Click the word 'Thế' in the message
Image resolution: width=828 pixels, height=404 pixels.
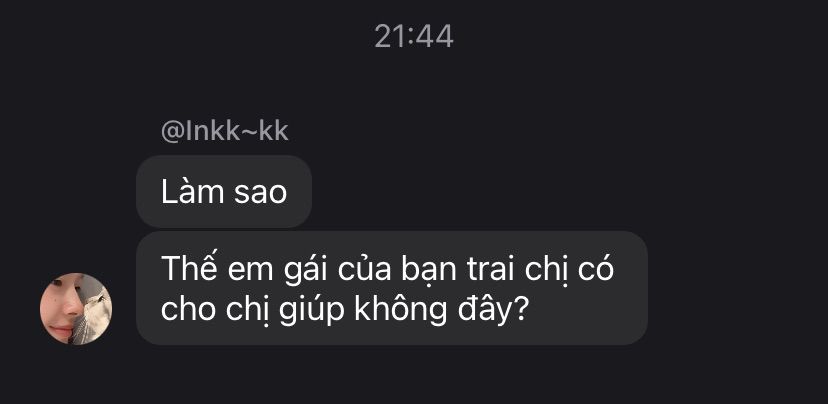(183, 268)
